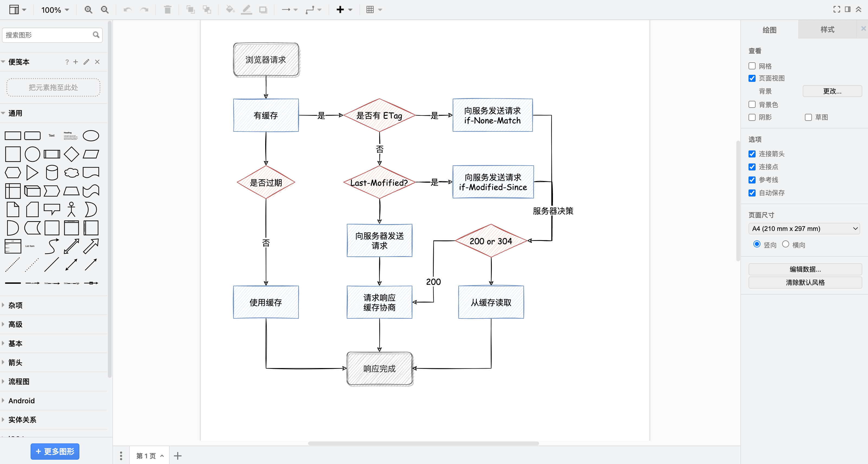
Task: Pick the cloud shape from general shapes
Action: [71, 173]
